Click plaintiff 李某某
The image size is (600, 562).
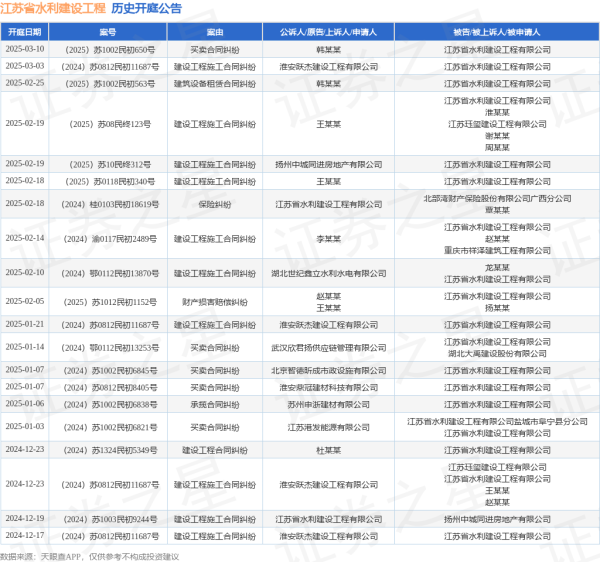[x=328, y=239]
